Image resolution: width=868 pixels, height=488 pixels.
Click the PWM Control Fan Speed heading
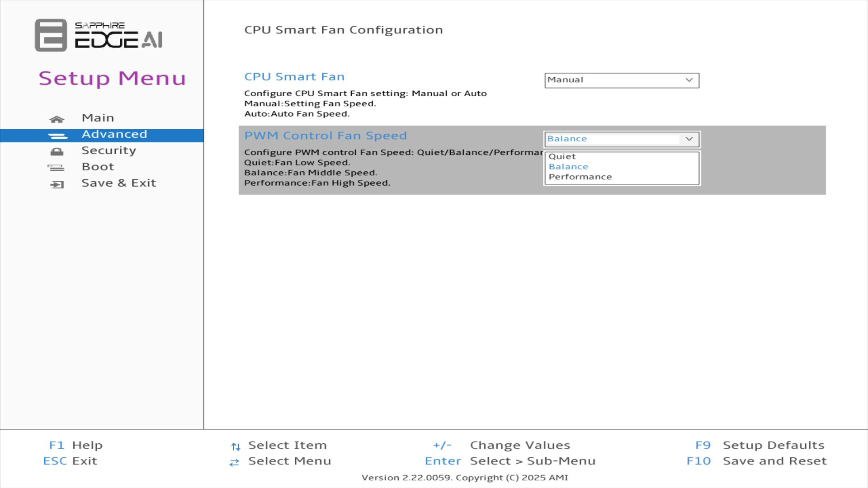tap(325, 136)
